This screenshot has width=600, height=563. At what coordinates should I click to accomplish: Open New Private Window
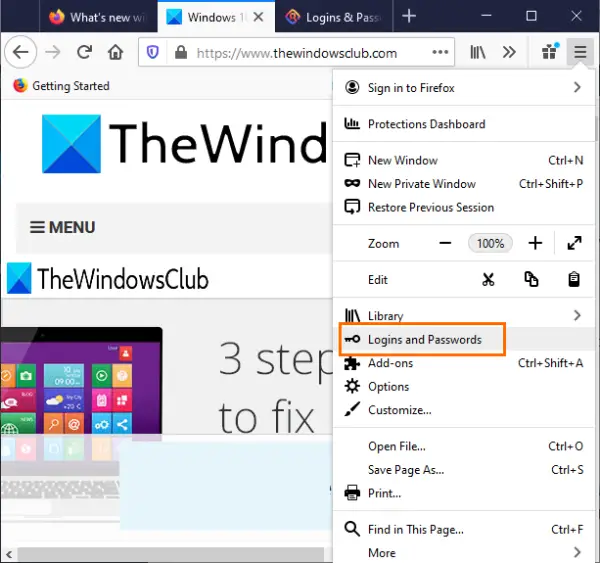[x=463, y=184]
